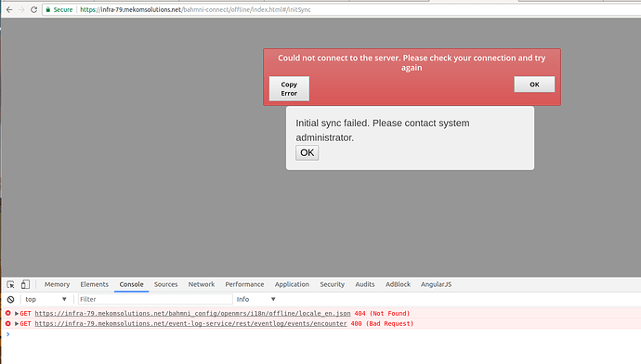
Task: Switch to the Application tab
Action: (x=292, y=284)
